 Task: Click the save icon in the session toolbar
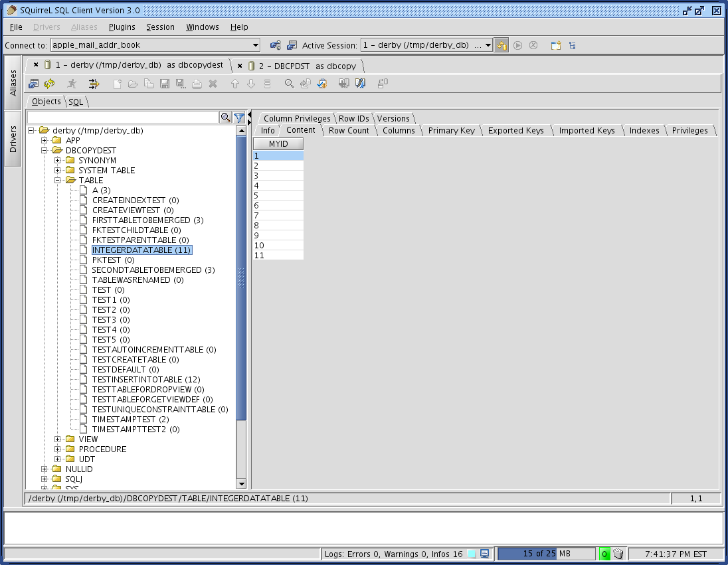point(164,83)
